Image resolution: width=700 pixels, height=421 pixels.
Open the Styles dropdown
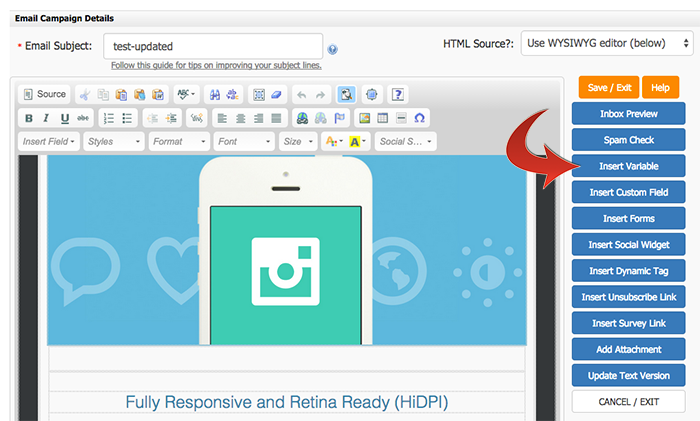(114, 142)
